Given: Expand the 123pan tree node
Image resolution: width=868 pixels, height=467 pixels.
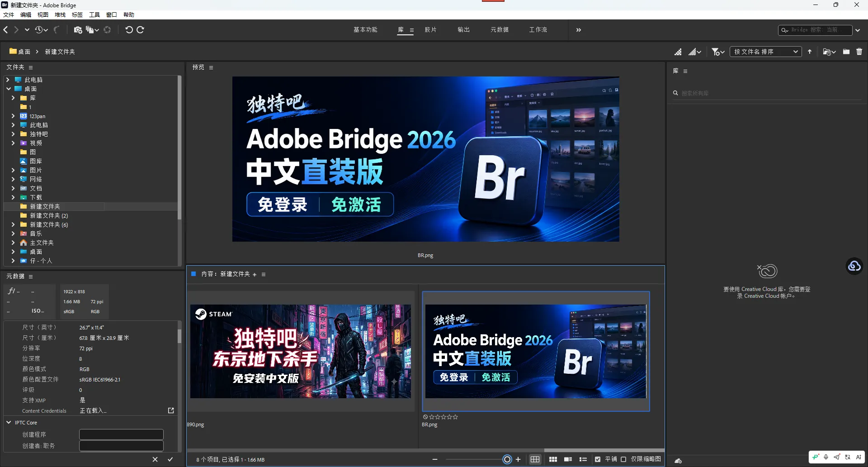Looking at the screenshot, I should 13,116.
